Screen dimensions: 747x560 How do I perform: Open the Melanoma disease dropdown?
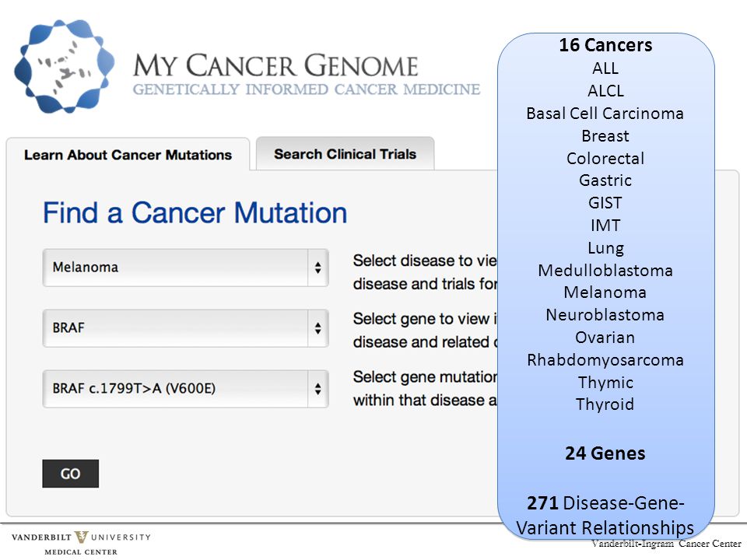(x=185, y=268)
